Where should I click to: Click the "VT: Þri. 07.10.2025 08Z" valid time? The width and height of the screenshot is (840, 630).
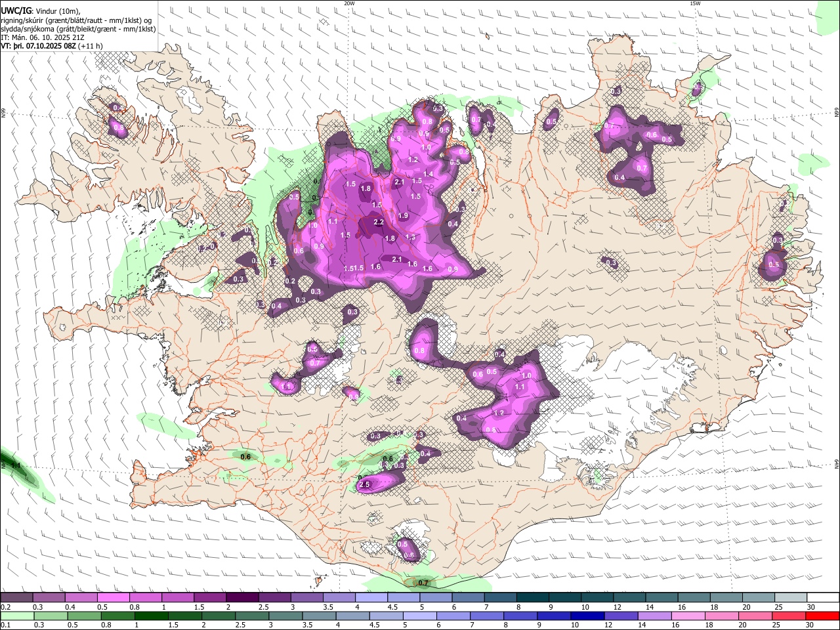click(x=38, y=47)
